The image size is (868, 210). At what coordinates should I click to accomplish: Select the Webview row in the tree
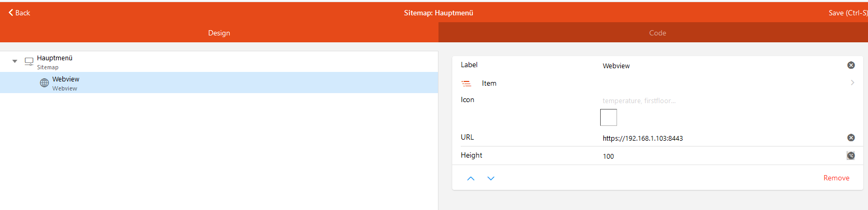(x=219, y=83)
